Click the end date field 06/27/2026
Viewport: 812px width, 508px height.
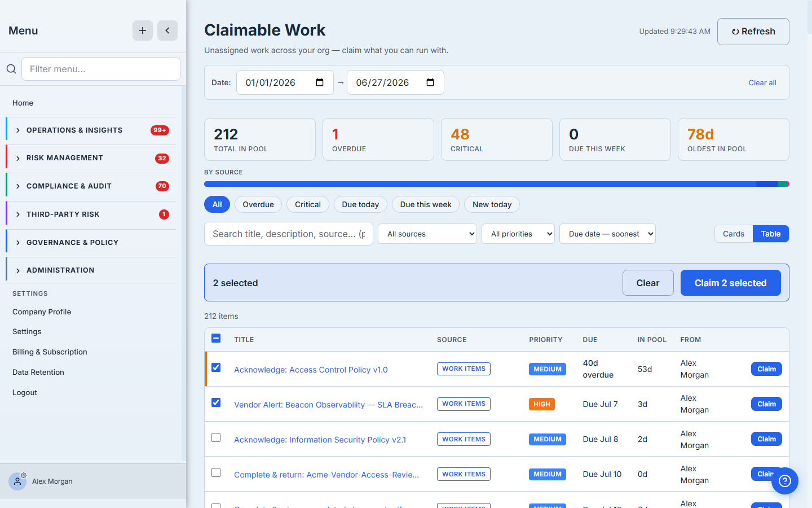(x=395, y=82)
